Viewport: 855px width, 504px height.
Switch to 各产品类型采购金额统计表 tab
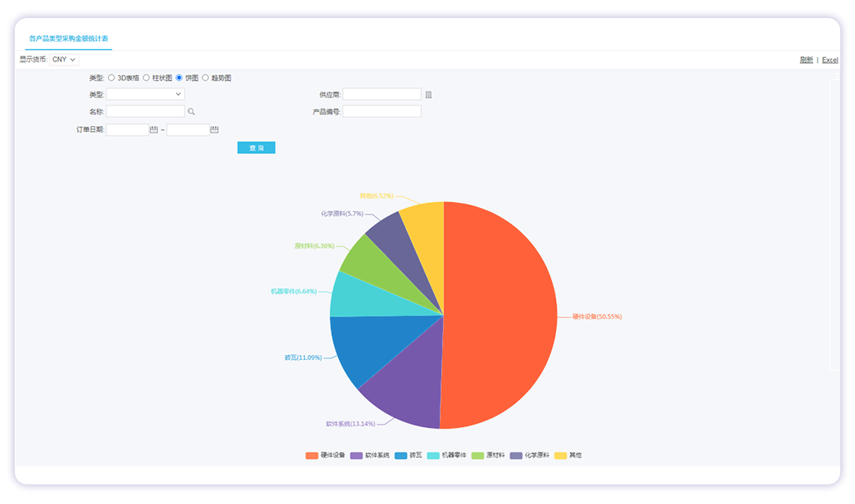(x=69, y=38)
